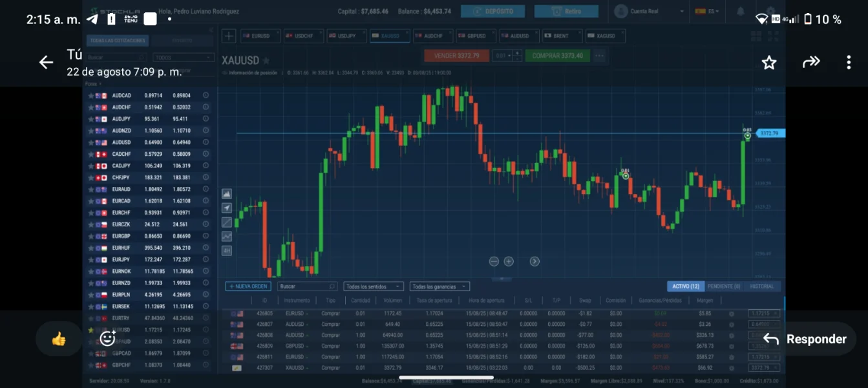This screenshot has width=868, height=388.
Task: React with the thumbs-up emoji
Action: [59, 339]
